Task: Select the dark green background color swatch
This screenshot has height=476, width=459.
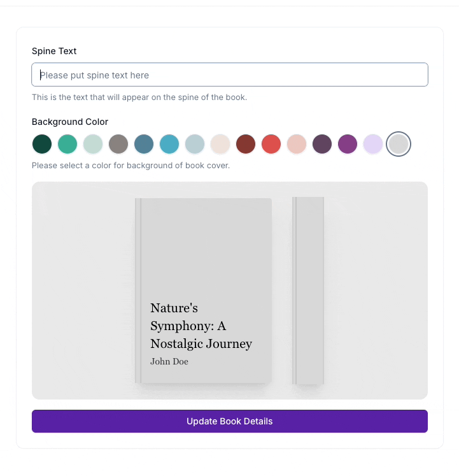Action: tap(42, 144)
